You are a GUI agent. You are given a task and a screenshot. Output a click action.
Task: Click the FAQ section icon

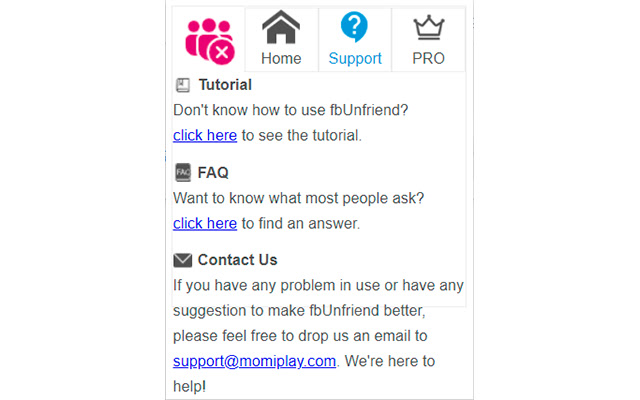click(x=182, y=172)
